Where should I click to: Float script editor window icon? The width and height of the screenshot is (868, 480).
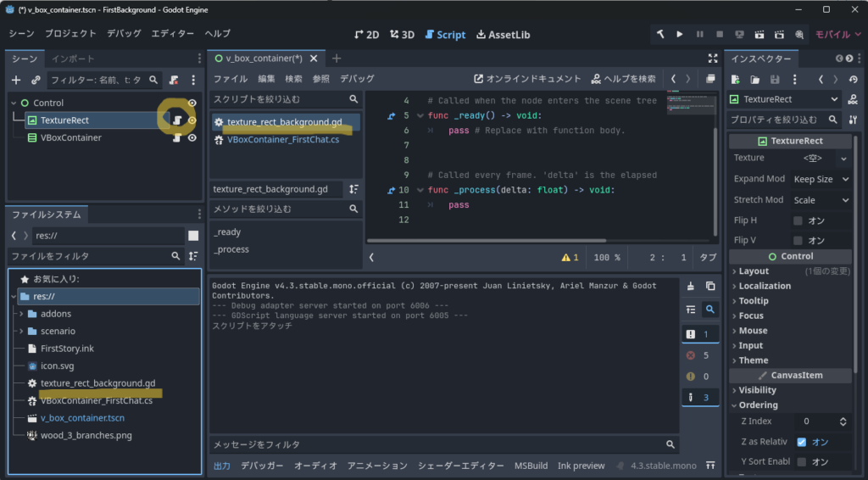click(710, 79)
